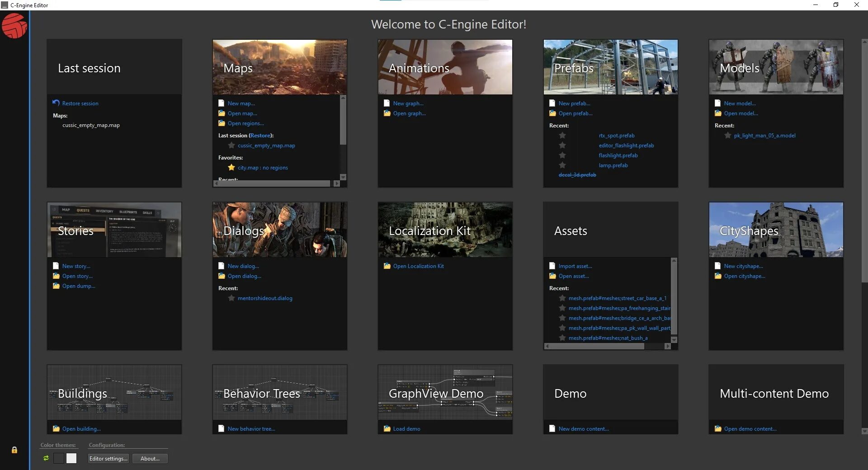Click the folder icon beside Open dump

tap(56, 286)
